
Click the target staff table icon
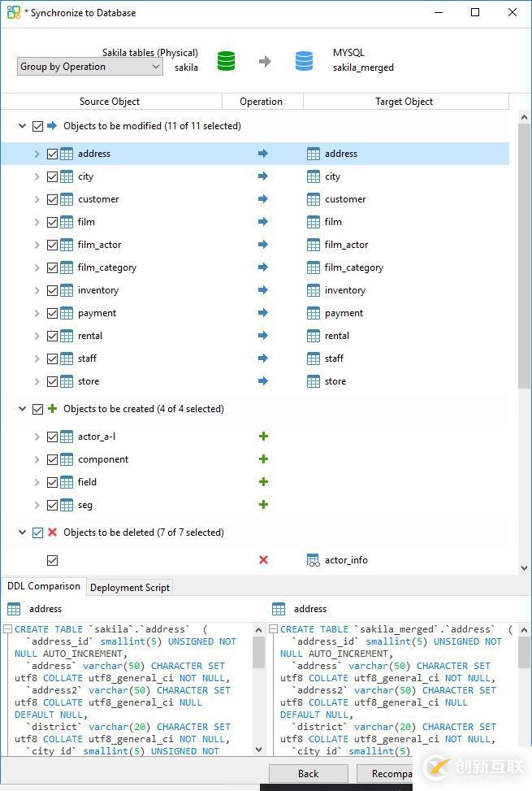[314, 359]
